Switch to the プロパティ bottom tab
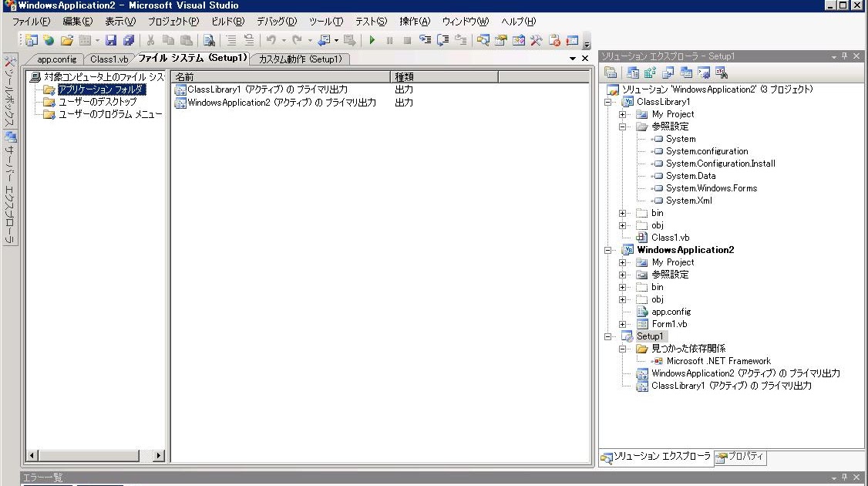This screenshot has width=868, height=486. (x=740, y=457)
